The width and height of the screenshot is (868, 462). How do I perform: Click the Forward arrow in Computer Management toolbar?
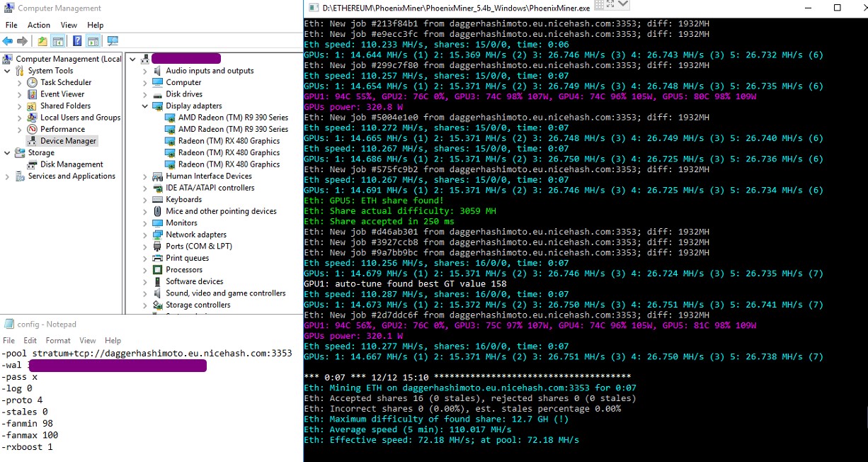[x=23, y=41]
